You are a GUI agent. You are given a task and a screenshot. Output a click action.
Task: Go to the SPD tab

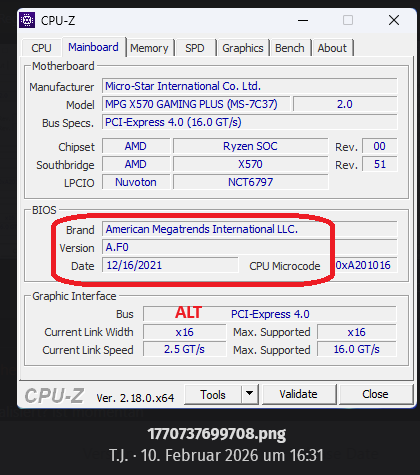point(195,48)
